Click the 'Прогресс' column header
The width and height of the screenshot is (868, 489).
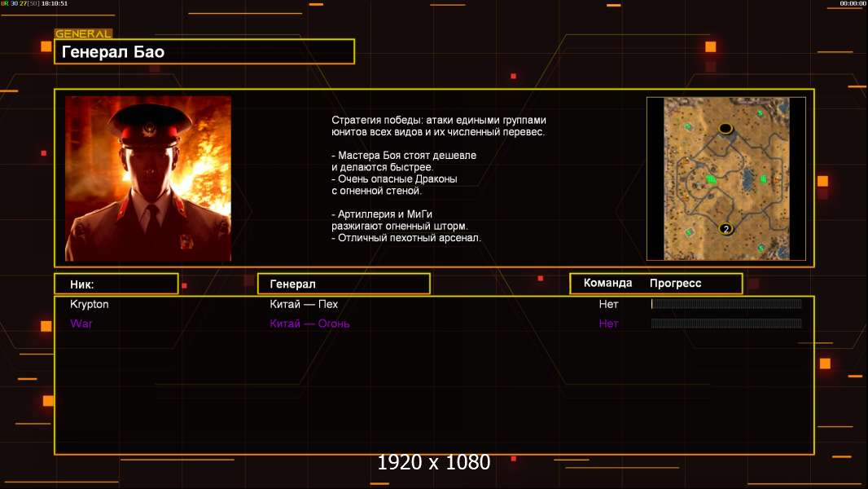[x=675, y=283]
